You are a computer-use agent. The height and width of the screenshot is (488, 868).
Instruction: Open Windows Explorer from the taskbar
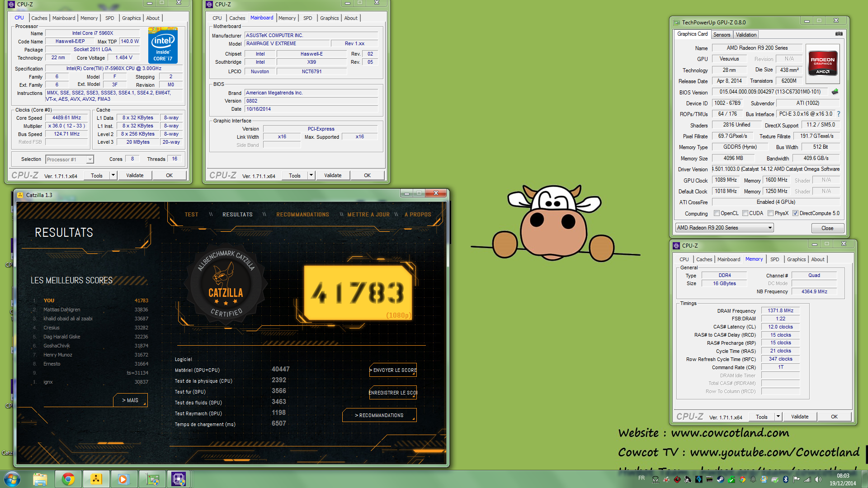pyautogui.click(x=40, y=479)
